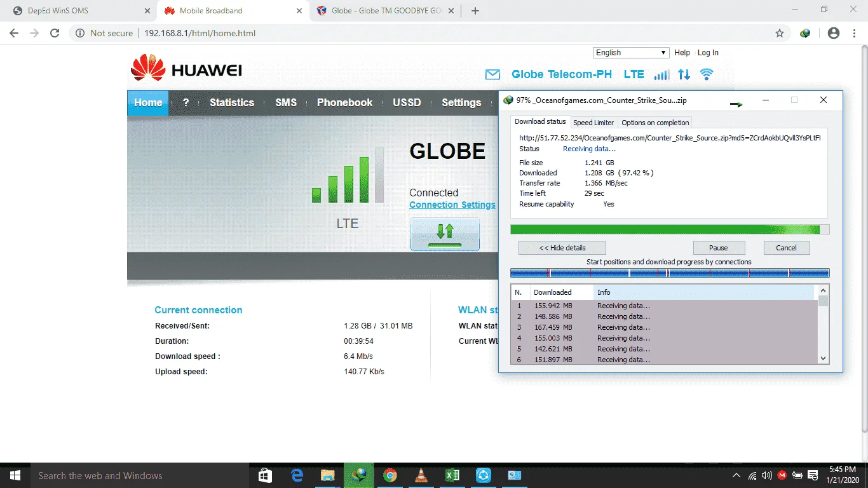Click the battery icon in the system tray

(797, 475)
